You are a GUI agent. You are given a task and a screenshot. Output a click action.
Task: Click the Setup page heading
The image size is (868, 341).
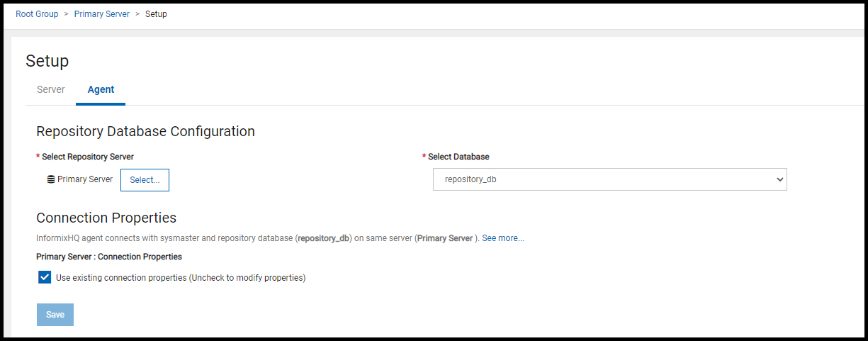[x=47, y=61]
